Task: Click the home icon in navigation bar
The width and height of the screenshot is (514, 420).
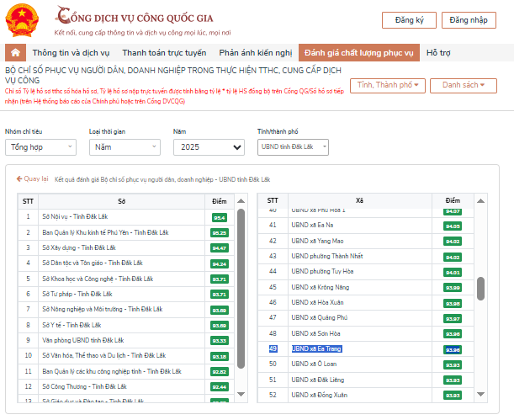Action: pos(14,53)
